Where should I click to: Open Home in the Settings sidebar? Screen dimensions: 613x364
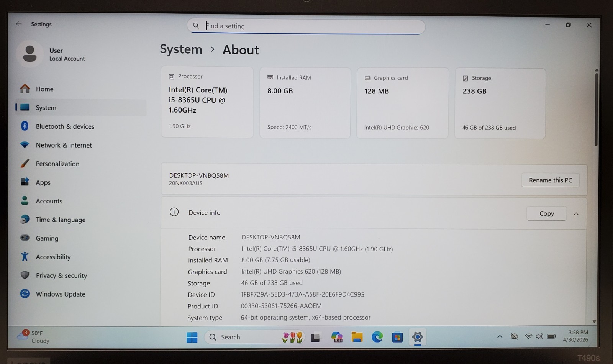[80, 89]
